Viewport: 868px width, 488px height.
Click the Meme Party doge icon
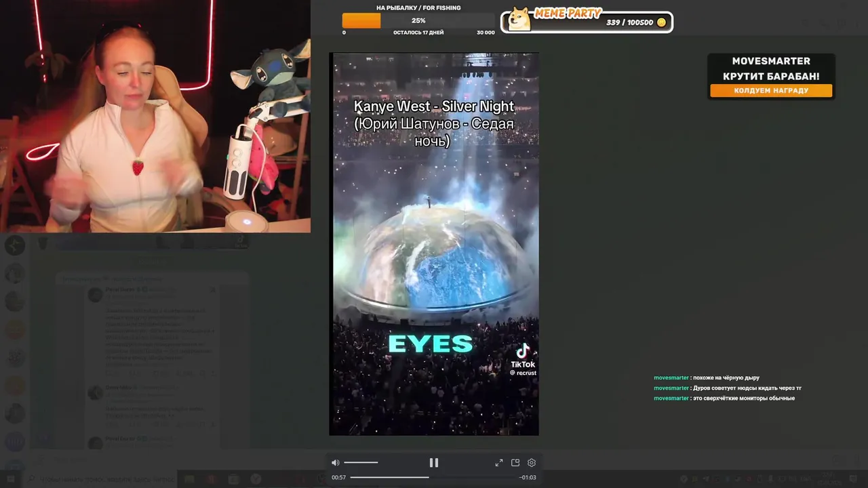pyautogui.click(x=520, y=19)
